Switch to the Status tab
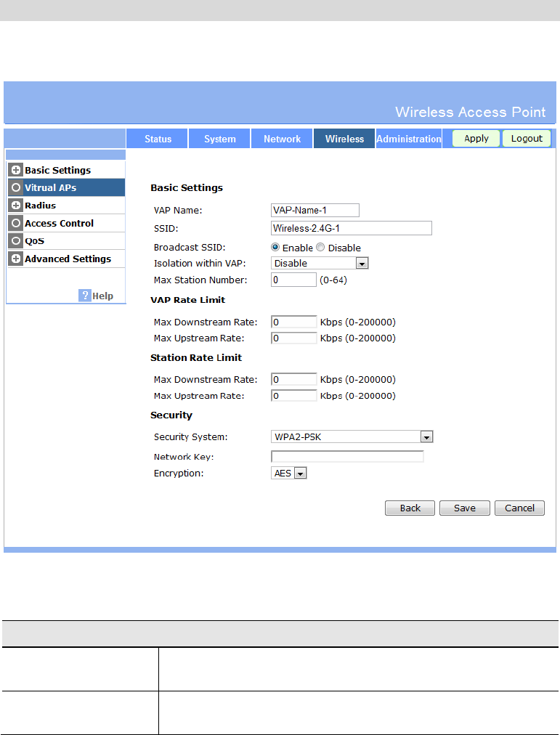Screen dimensions: 560x735 [158, 139]
